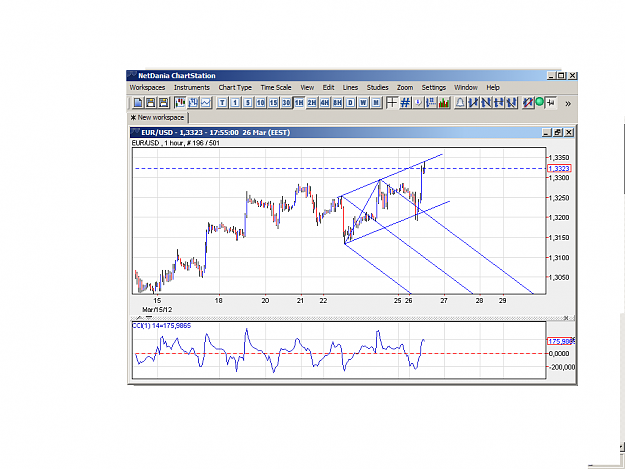Viewport: 625px width, 469px height.
Task: Click the Mar/15/12 date label
Action: point(157,310)
